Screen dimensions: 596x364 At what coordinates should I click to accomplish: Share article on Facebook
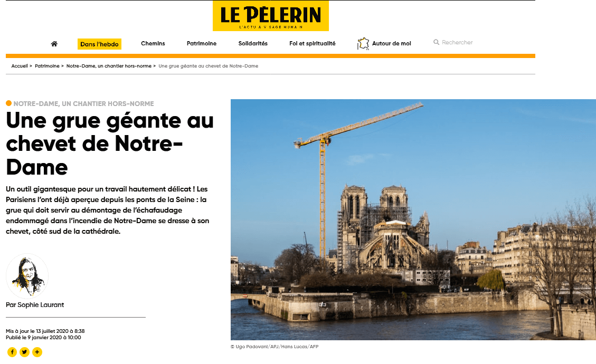pyautogui.click(x=12, y=352)
